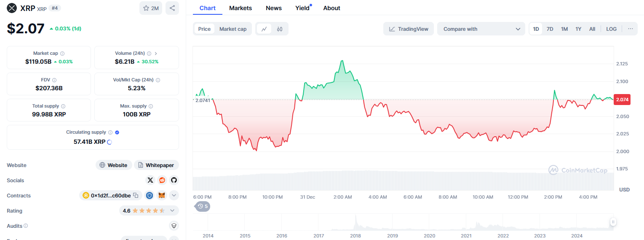Click the 100B XRP max supply value
Image resolution: width=644 pixels, height=240 pixels.
click(136, 114)
